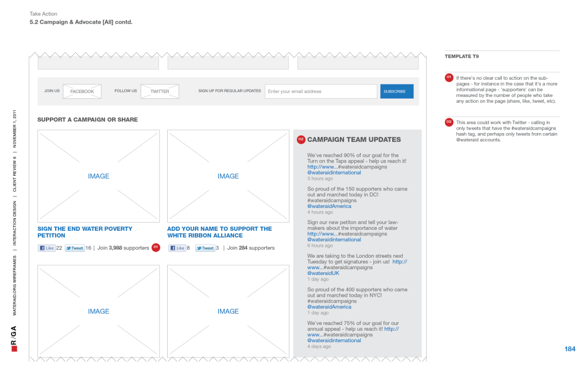
Task: Click the red 01 icon in Template T9 notes
Action: tap(449, 77)
